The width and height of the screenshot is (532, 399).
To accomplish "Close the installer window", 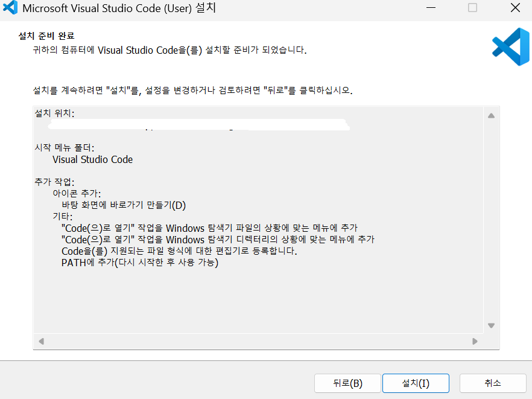I will [x=515, y=7].
